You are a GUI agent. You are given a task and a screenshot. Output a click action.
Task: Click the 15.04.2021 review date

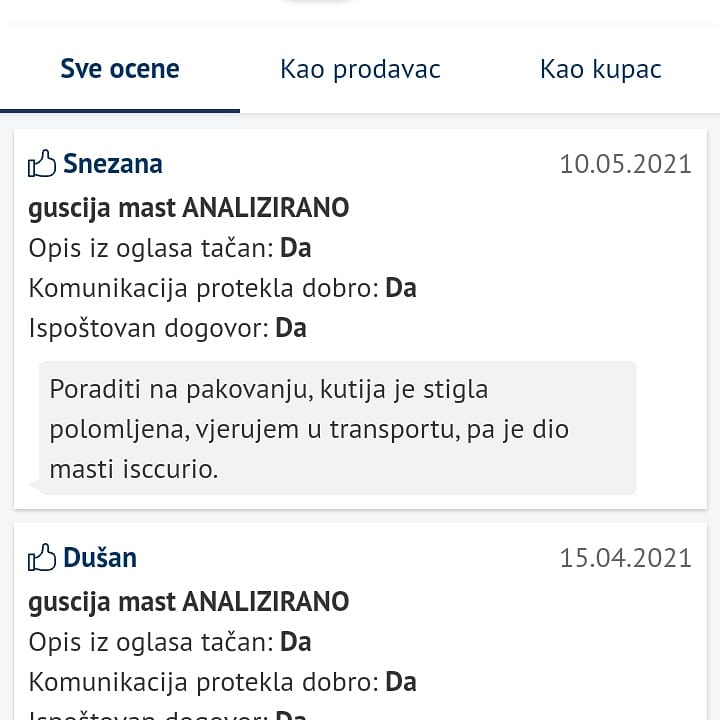(625, 558)
